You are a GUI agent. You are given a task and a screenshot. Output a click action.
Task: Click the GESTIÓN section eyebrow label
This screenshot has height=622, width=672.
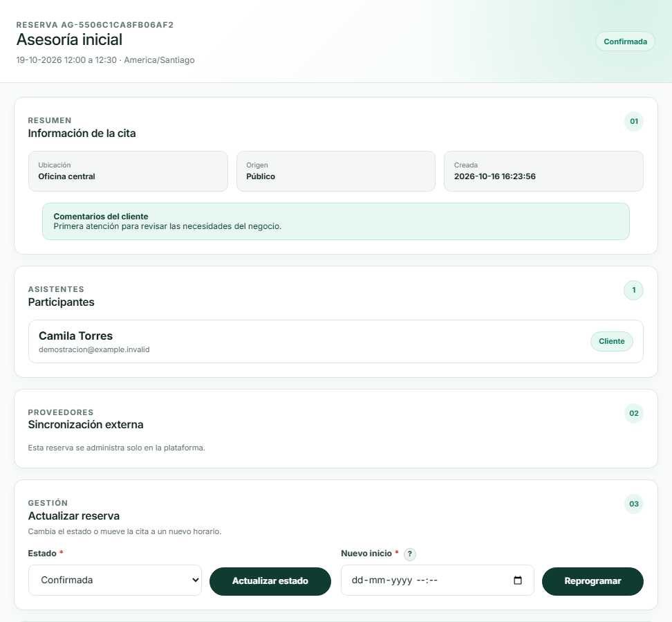pyautogui.click(x=48, y=503)
